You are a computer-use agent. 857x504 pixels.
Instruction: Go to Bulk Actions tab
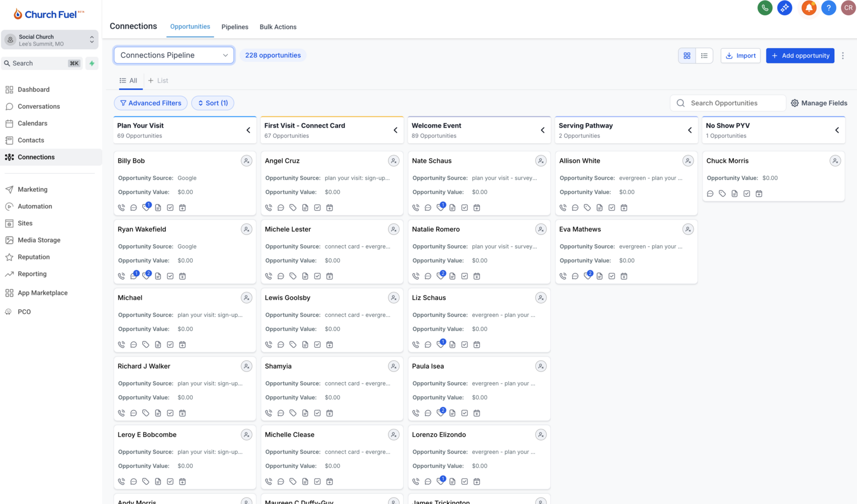click(x=278, y=27)
